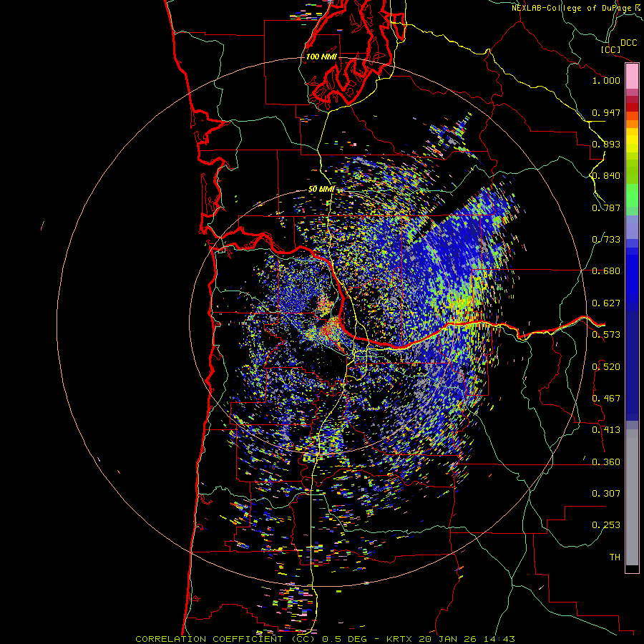Click the 0.733 scale value
644x644 pixels.
(606, 240)
